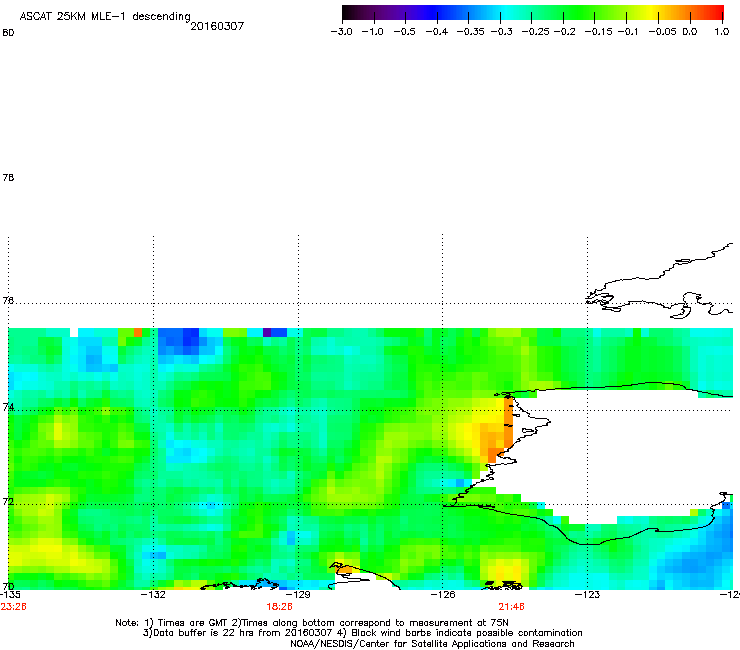Click the latitude label 74

pyautogui.click(x=8, y=407)
